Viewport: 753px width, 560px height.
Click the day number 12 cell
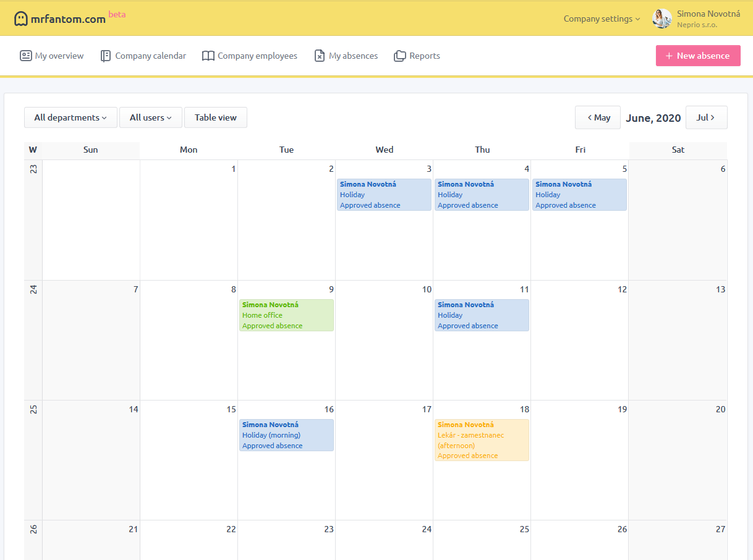579,340
